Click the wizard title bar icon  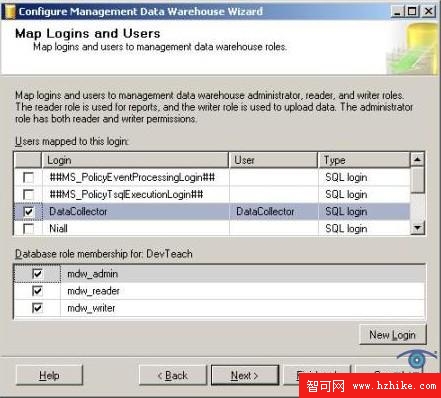coord(9,12)
